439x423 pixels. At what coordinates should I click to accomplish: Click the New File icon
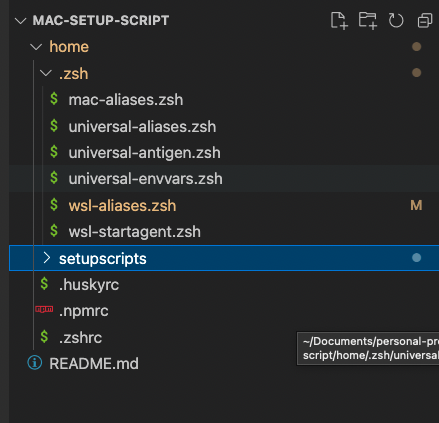point(339,20)
